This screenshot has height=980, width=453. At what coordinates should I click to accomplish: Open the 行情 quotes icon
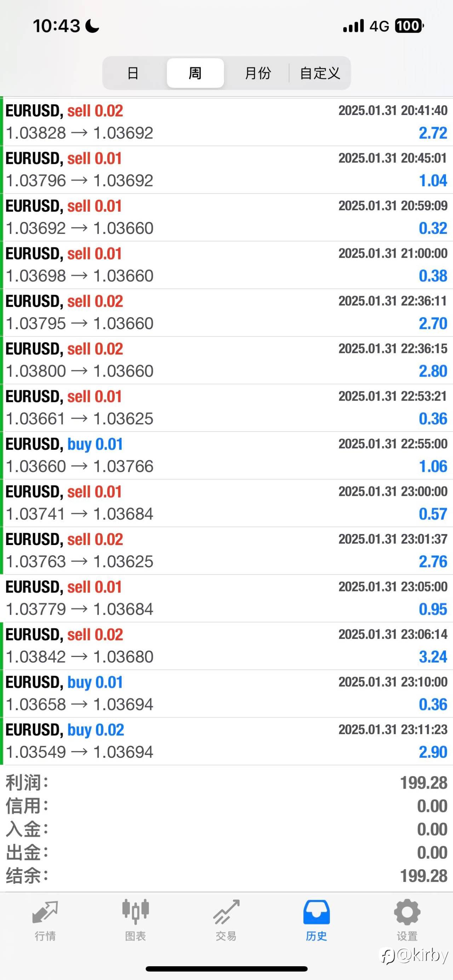tap(45, 913)
